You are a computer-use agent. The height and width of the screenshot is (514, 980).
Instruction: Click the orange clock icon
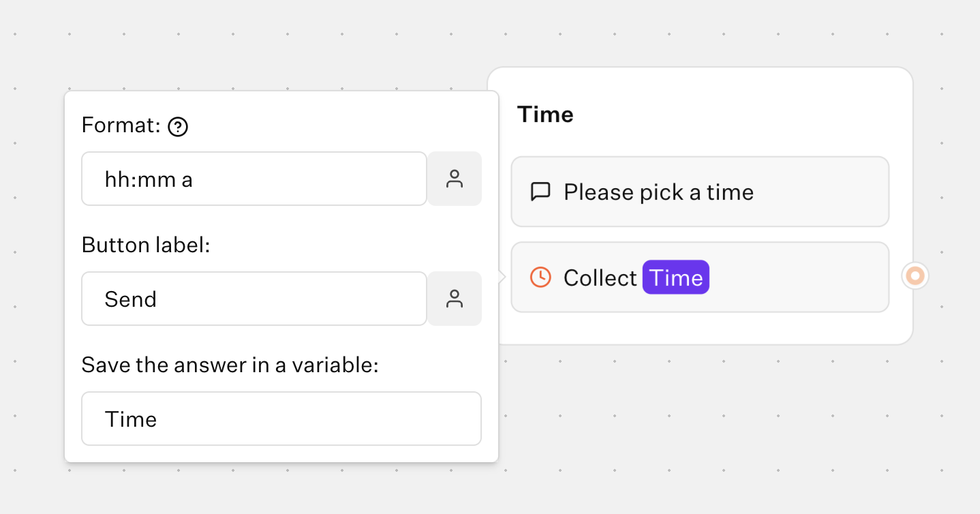point(540,277)
